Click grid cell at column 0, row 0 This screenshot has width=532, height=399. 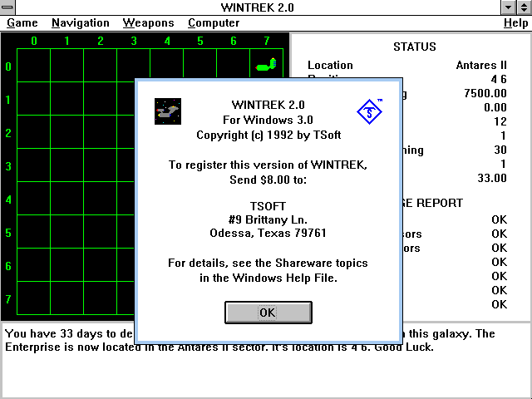(x=33, y=66)
